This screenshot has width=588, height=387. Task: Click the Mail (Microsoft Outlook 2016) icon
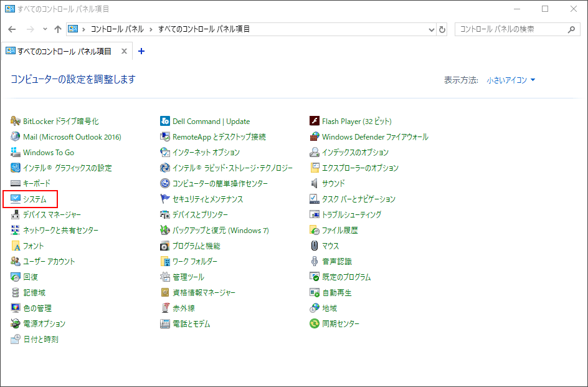16,136
